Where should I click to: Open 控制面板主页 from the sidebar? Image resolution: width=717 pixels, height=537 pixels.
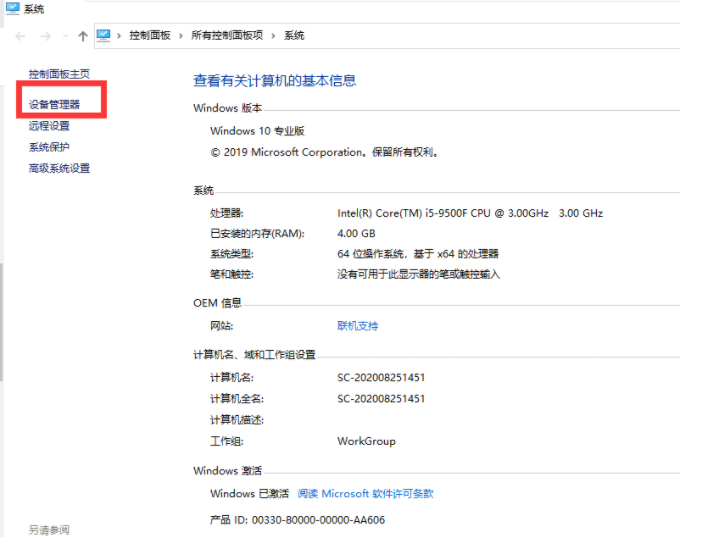(59, 74)
